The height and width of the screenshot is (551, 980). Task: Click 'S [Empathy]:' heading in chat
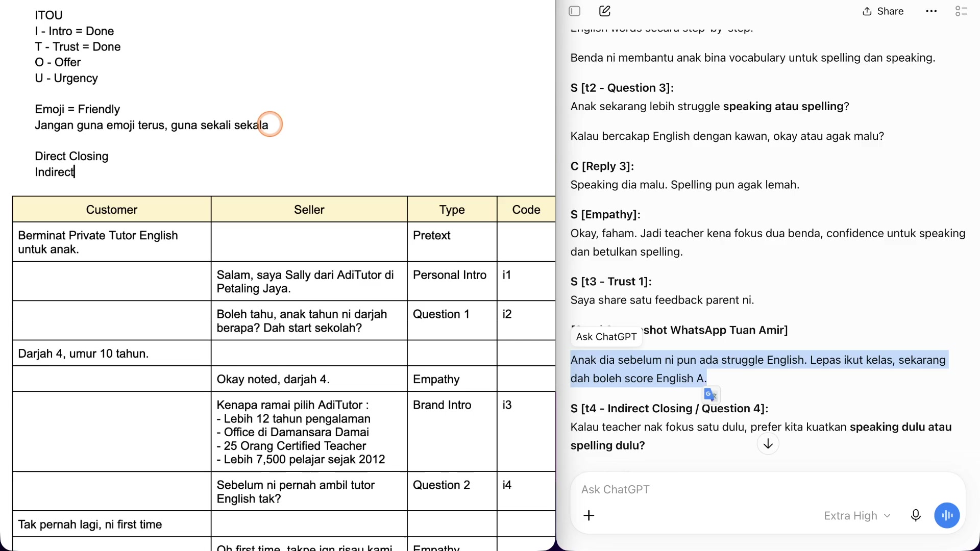tap(605, 214)
